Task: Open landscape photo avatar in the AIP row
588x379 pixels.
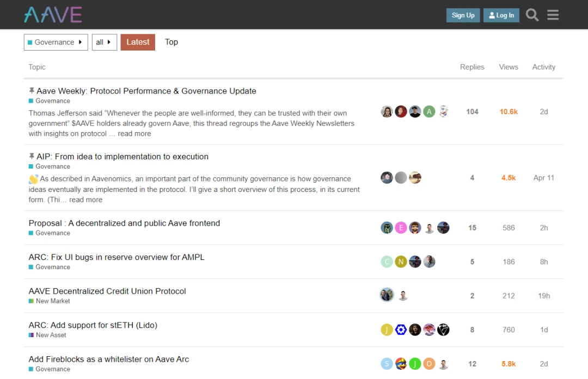Action: click(415, 177)
